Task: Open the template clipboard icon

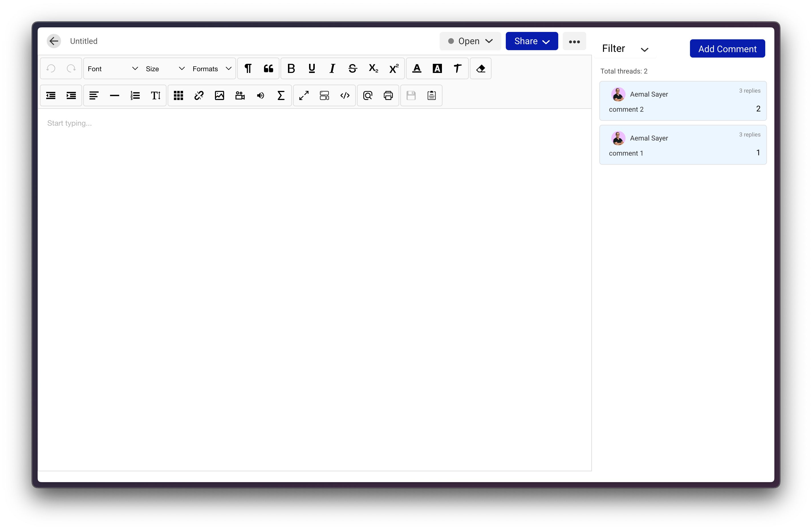Action: pos(432,95)
